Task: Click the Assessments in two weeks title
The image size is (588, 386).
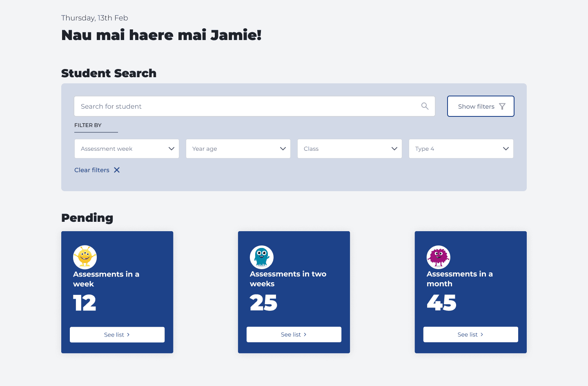Action: 288,279
